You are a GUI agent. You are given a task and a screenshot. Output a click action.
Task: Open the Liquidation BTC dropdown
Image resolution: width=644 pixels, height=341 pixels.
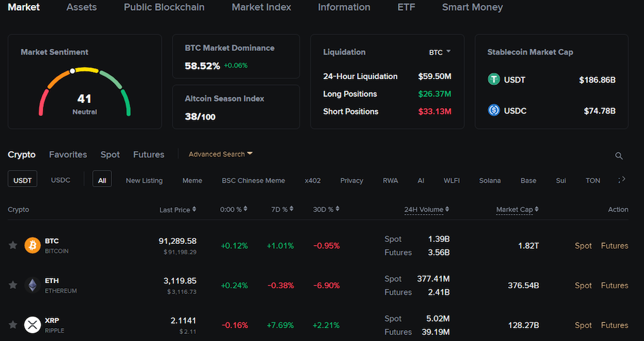coord(440,52)
